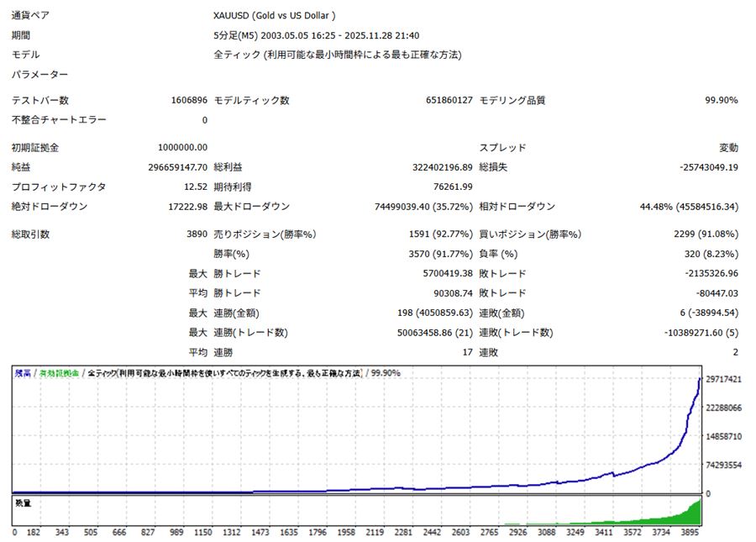Click the average winning trade 90308.74
Screen dimensions: 756x542
click(454, 293)
